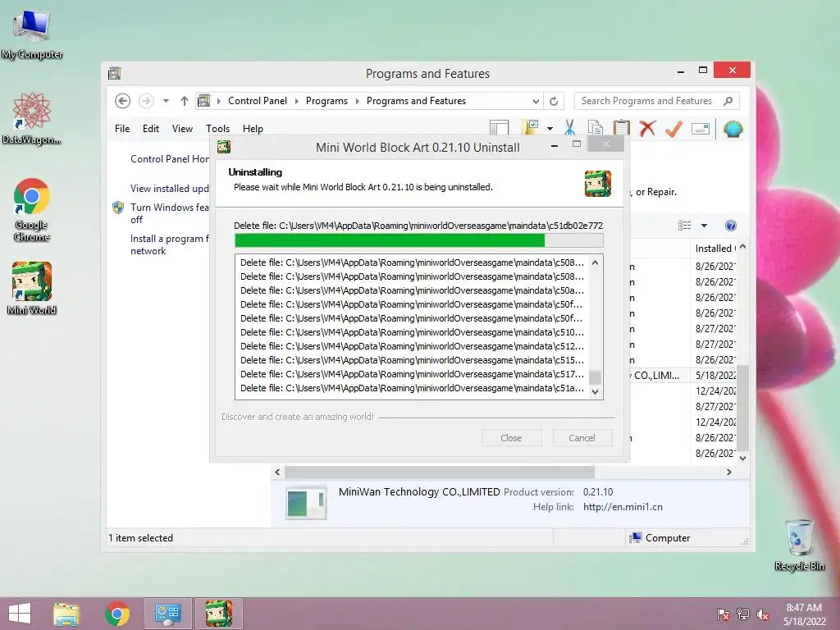Image resolution: width=840 pixels, height=630 pixels.
Task: Click the horizontal scrollbar left arrow
Action: (x=277, y=472)
